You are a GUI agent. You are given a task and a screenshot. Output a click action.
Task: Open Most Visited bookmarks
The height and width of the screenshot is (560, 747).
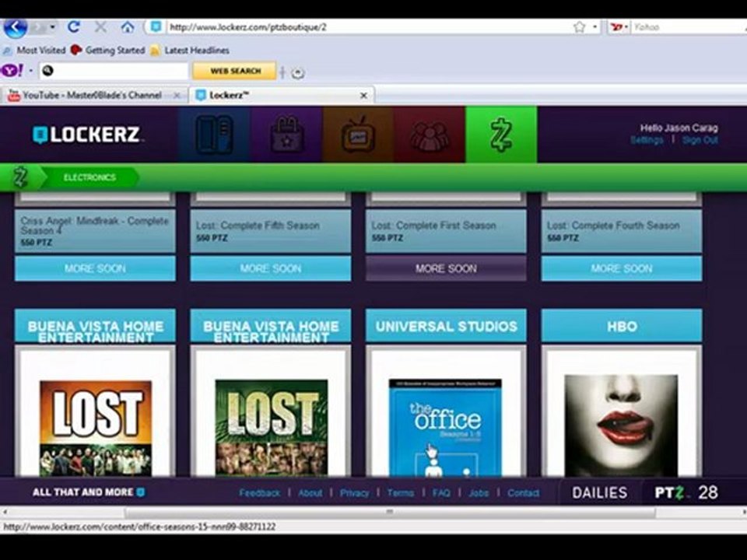tap(34, 50)
